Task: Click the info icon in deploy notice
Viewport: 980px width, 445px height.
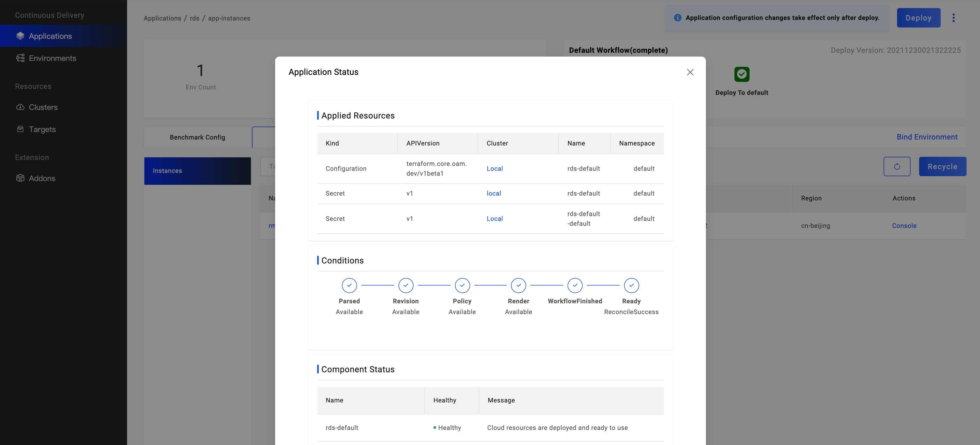Action: pos(678,18)
